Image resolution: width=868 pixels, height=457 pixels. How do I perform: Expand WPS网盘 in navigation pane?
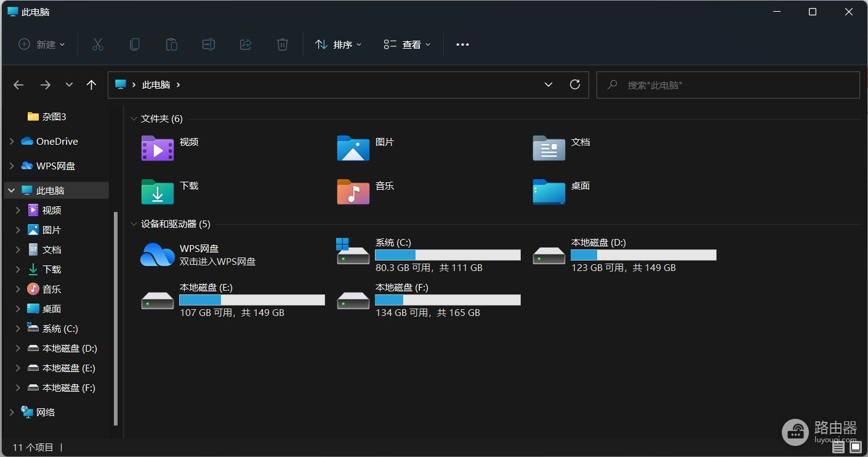[12, 166]
